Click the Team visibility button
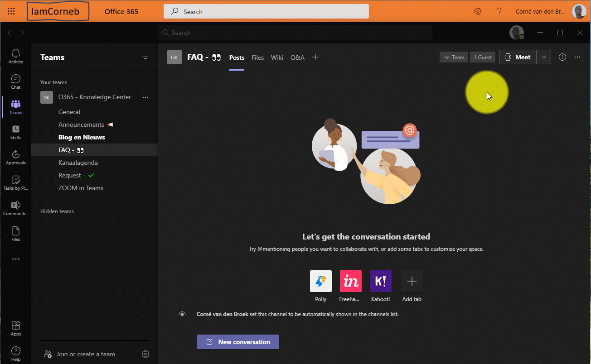 click(x=454, y=57)
